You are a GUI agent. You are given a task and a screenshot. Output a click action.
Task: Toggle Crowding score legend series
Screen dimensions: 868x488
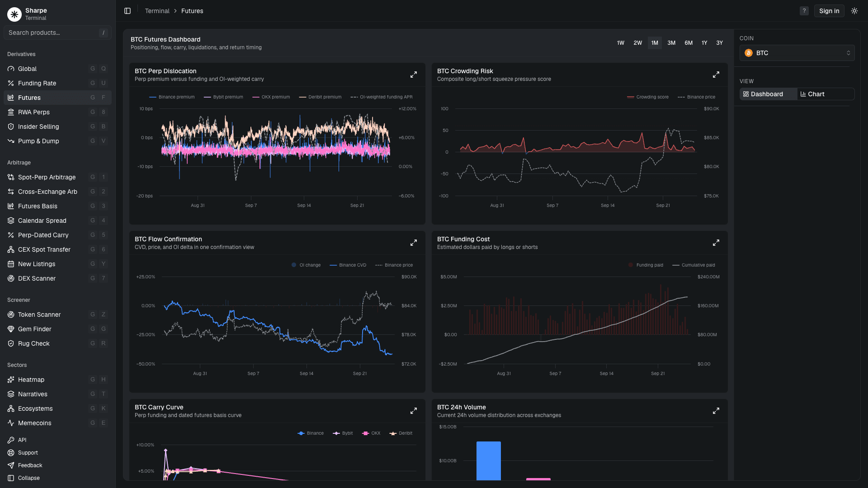(x=647, y=97)
